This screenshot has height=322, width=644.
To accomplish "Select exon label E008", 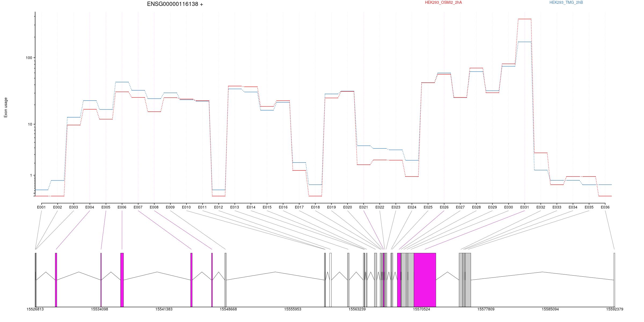I will click(154, 207).
